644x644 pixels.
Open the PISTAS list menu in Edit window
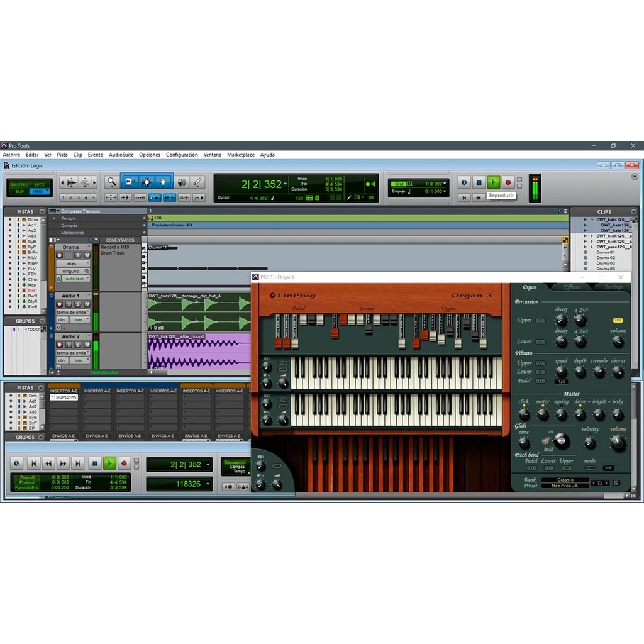pyautogui.click(x=42, y=211)
